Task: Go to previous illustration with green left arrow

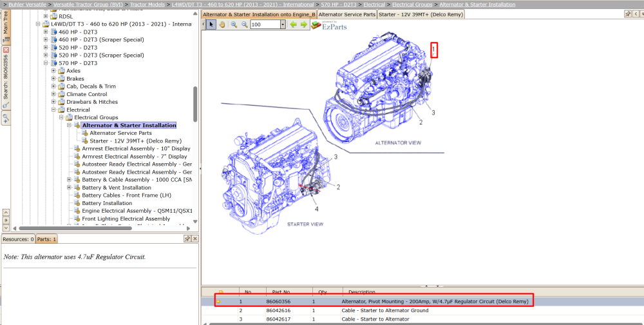Action: click(293, 25)
